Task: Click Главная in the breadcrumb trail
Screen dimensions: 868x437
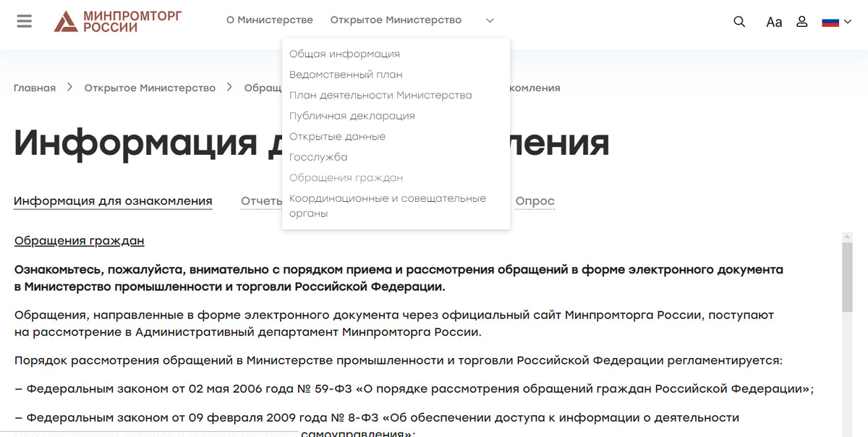Action: point(34,87)
